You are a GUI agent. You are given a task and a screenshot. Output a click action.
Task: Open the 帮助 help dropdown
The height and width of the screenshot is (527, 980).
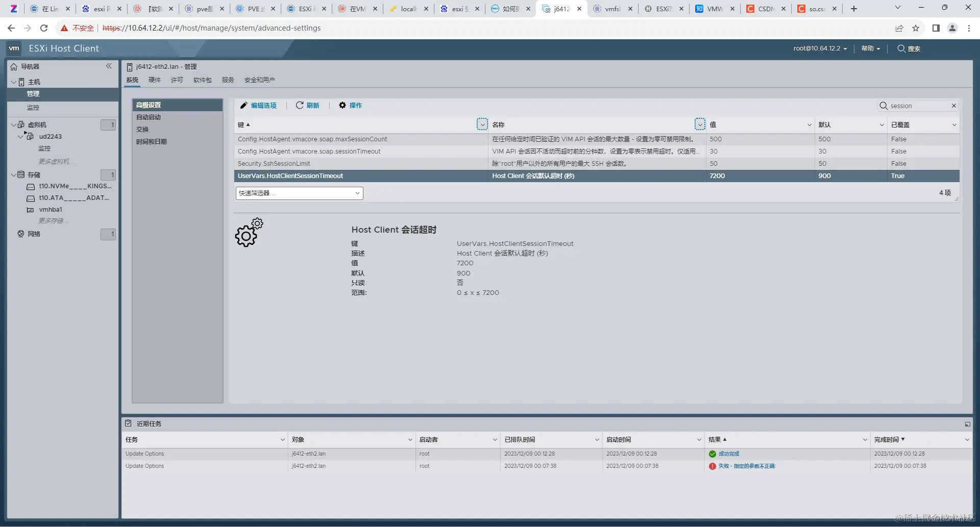point(871,48)
